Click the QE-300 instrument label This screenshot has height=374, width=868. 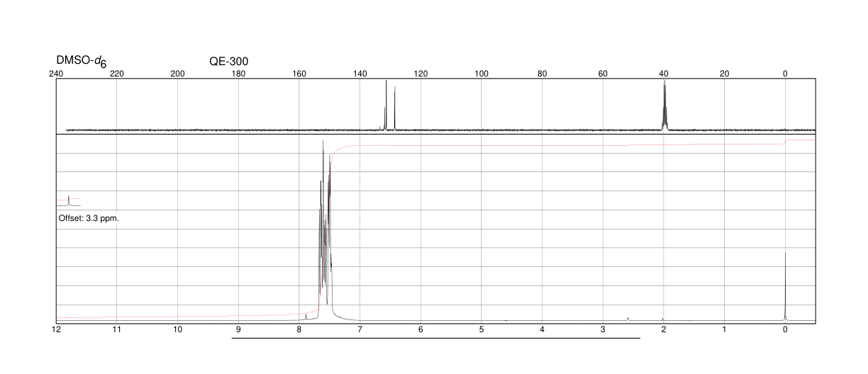[229, 62]
